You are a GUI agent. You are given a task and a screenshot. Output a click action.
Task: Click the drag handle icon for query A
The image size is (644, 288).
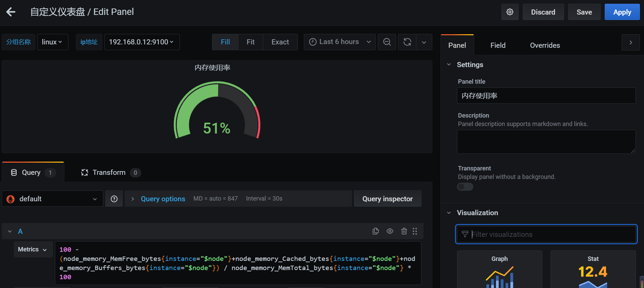tap(415, 231)
